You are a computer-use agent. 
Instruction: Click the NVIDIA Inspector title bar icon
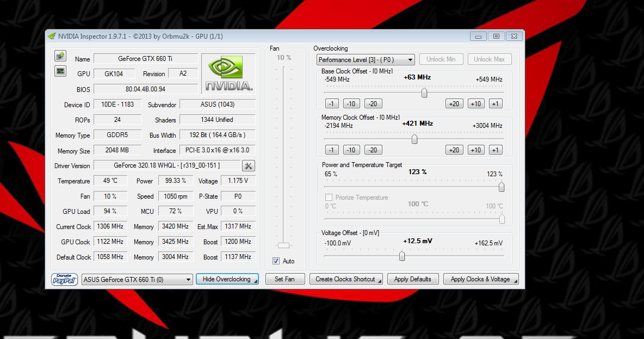(52, 36)
